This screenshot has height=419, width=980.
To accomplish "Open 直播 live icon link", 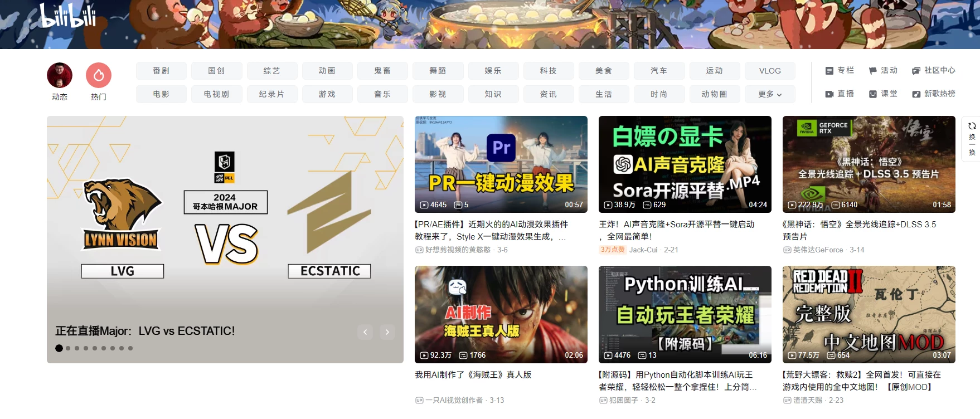I will 840,94.
